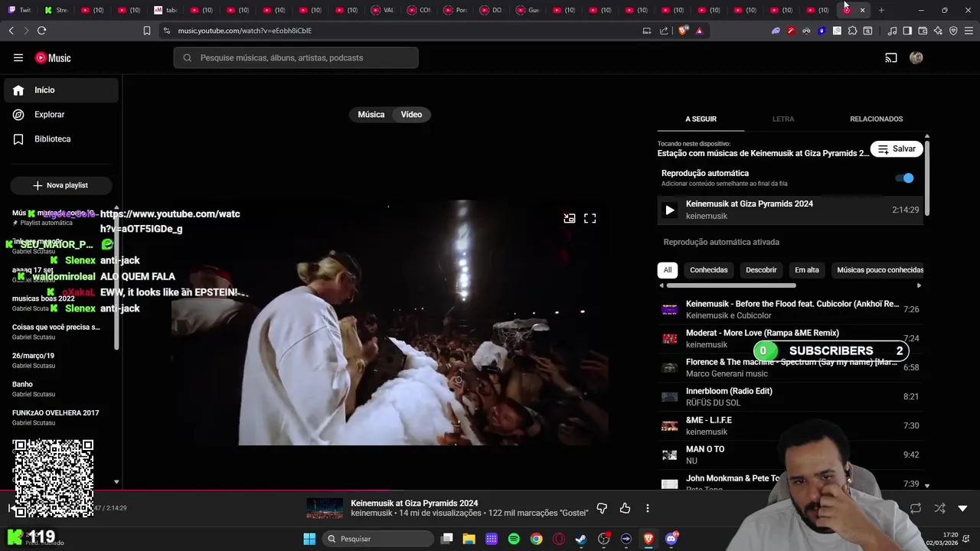Open browser media control music note icon
The image size is (980, 551).
point(892,31)
